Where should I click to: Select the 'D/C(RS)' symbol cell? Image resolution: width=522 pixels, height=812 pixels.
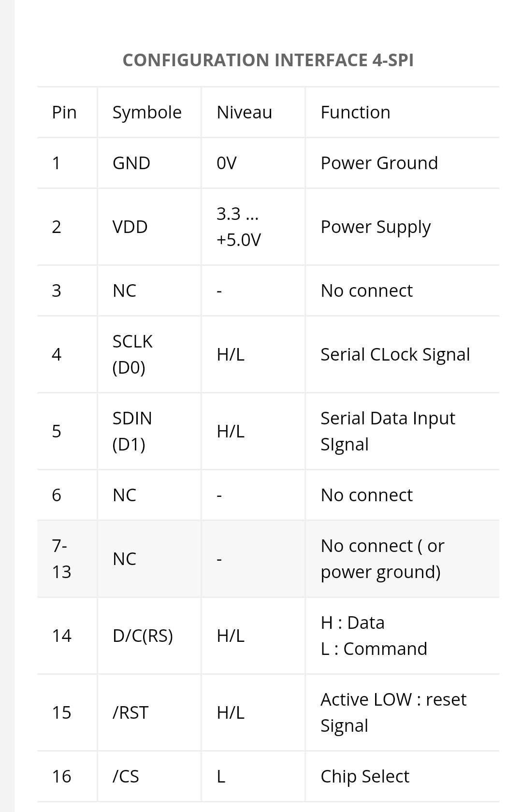click(x=143, y=636)
